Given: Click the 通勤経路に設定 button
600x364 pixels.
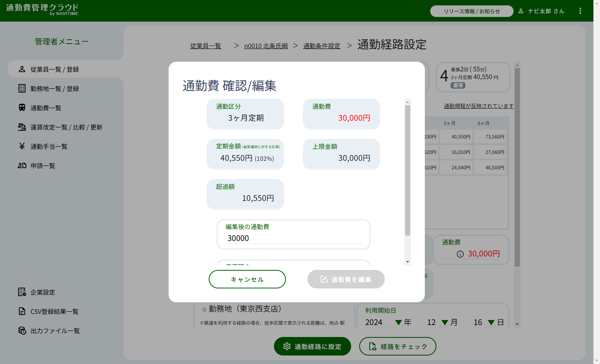Looking at the screenshot, I should 313,346.
